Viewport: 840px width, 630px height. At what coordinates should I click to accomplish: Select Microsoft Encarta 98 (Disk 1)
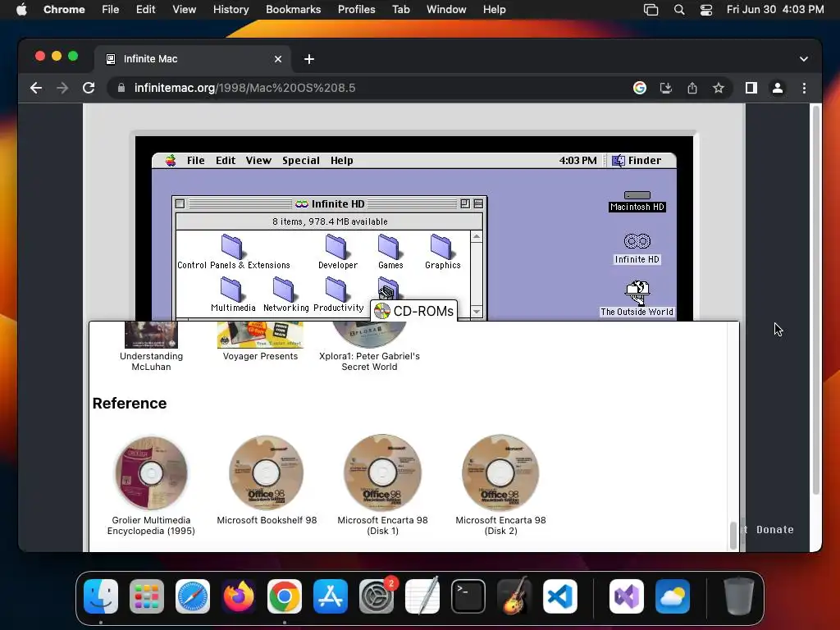click(382, 472)
